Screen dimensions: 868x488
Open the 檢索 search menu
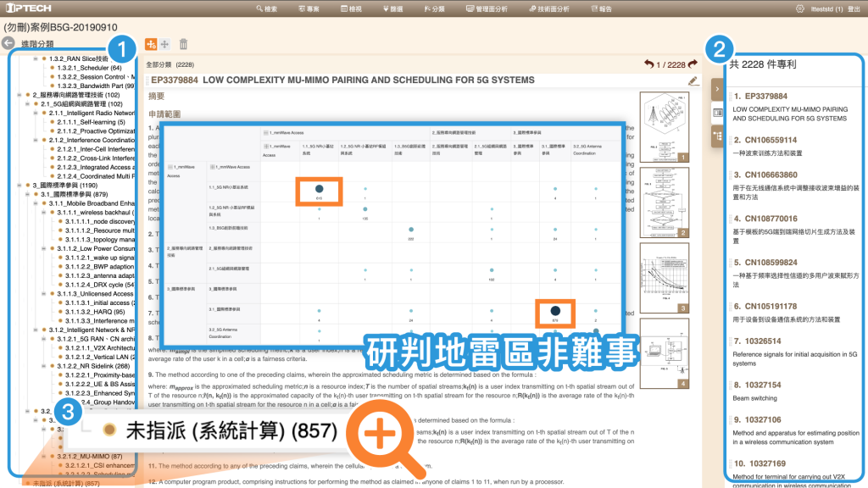(267, 8)
